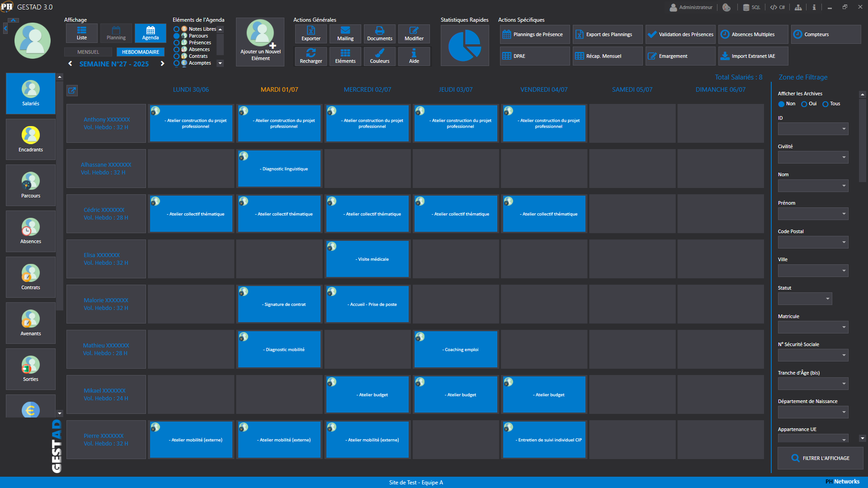The width and height of the screenshot is (868, 488).
Task: Click the Absences Multiples button
Action: [753, 34]
